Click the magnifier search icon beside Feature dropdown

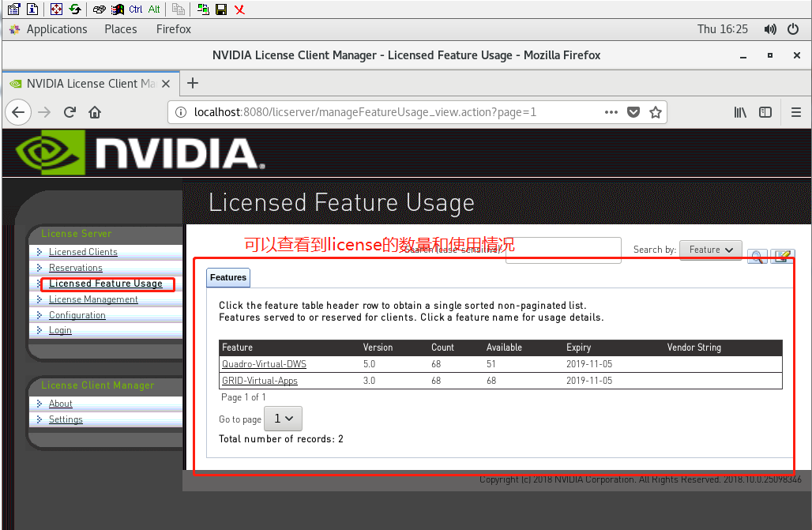tap(757, 256)
